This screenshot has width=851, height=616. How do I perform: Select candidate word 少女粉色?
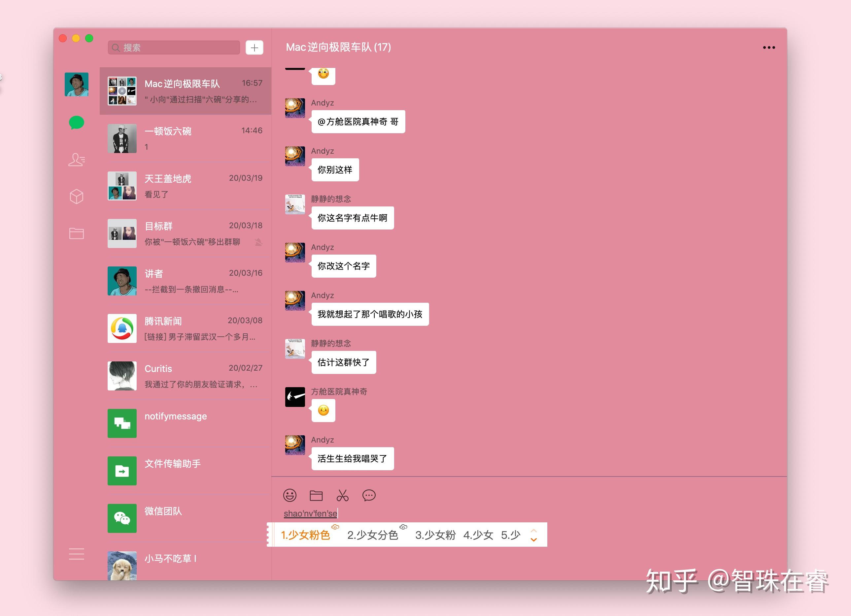point(306,535)
